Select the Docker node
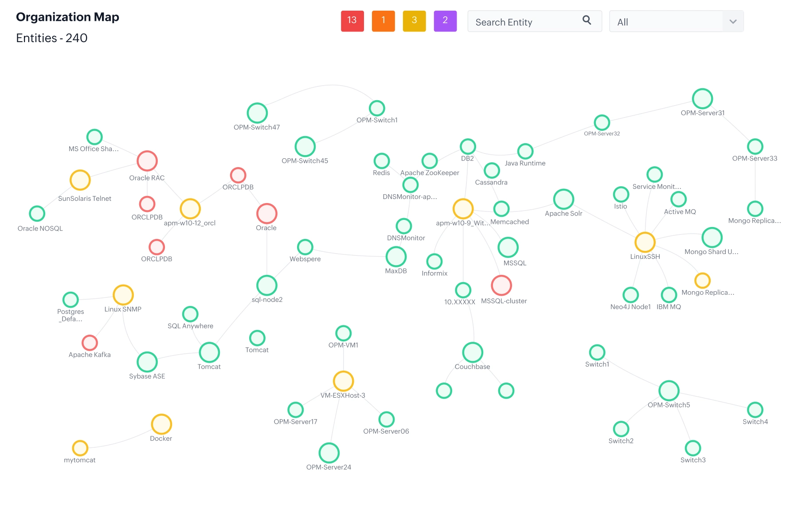798x532 pixels. [x=161, y=424]
